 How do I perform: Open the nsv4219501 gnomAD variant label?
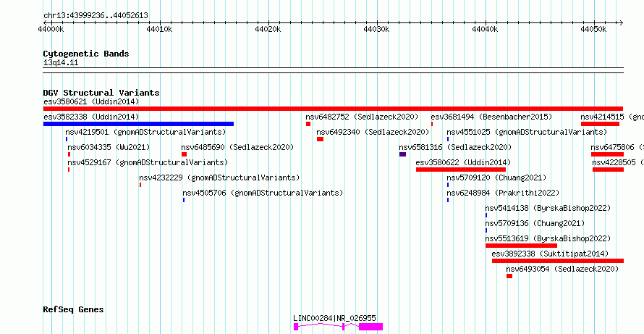(x=145, y=132)
